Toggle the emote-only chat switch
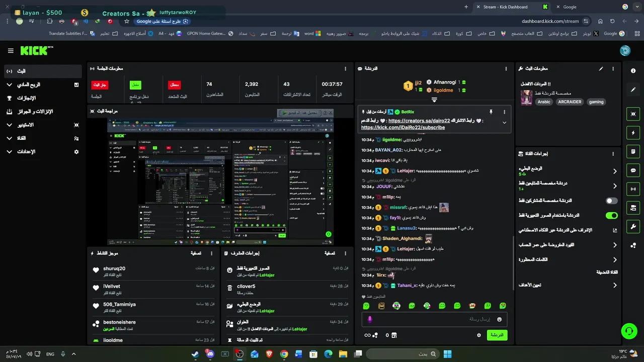644x362 pixels. coord(611,215)
